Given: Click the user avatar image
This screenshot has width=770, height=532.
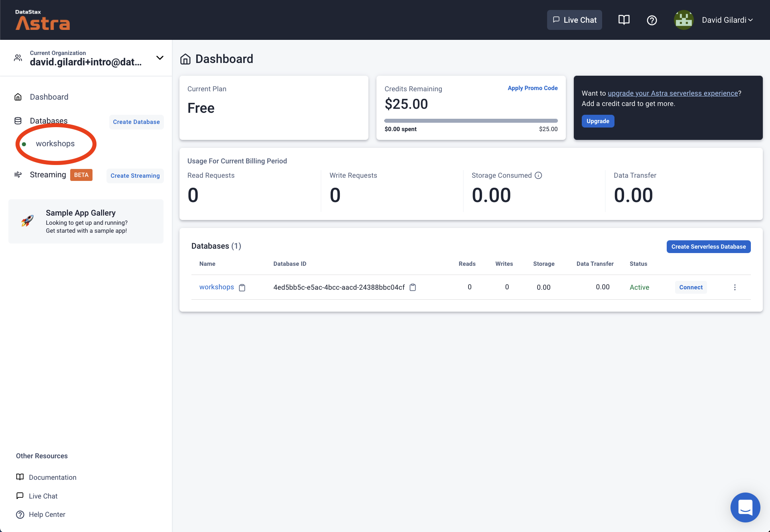Looking at the screenshot, I should tap(683, 20).
